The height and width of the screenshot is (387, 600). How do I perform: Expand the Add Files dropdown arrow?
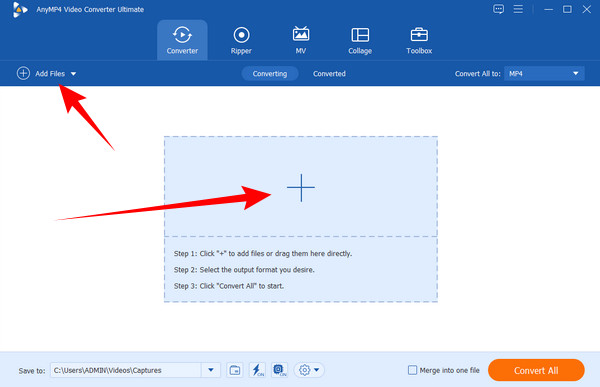[73, 73]
